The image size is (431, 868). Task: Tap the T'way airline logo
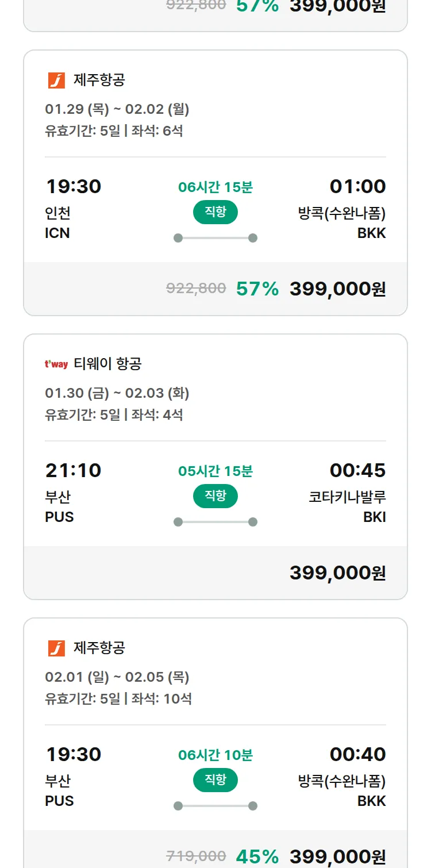click(x=56, y=364)
